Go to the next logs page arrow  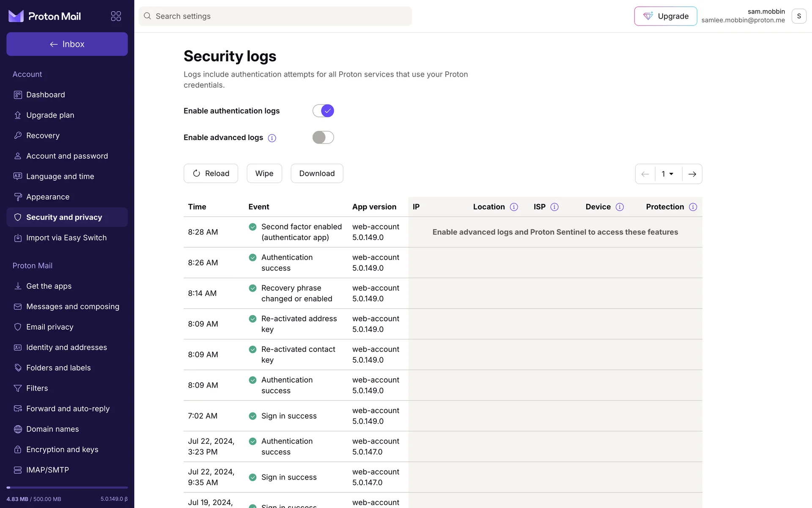click(692, 174)
